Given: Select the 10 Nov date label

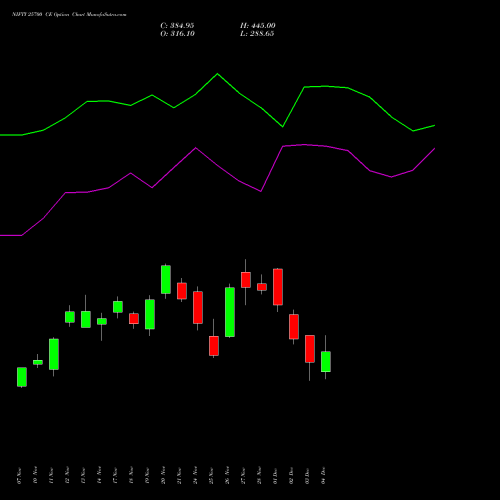Looking at the screenshot, I should (x=35, y=475).
